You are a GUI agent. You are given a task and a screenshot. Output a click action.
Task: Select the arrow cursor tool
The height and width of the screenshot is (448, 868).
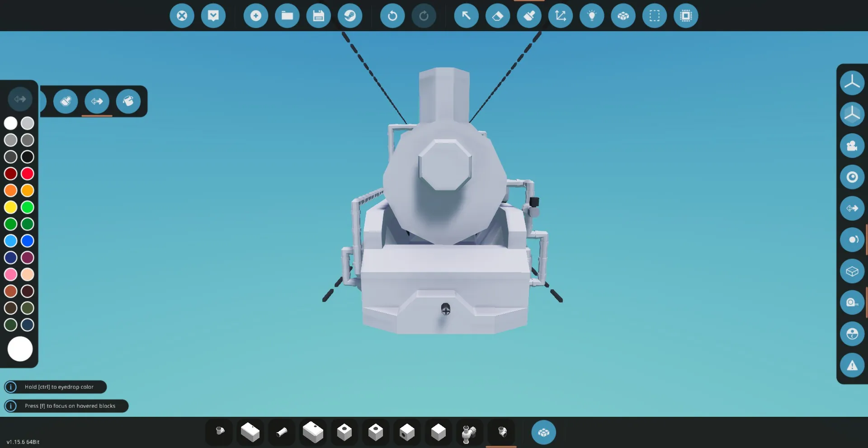point(466,16)
